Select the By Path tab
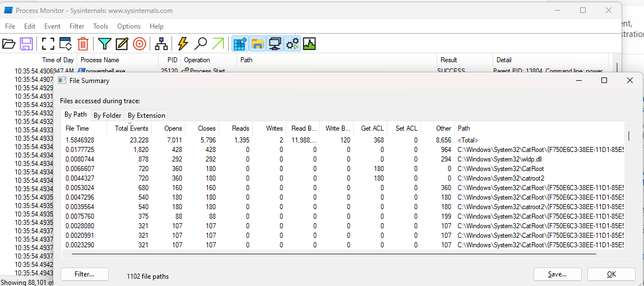 coord(76,114)
